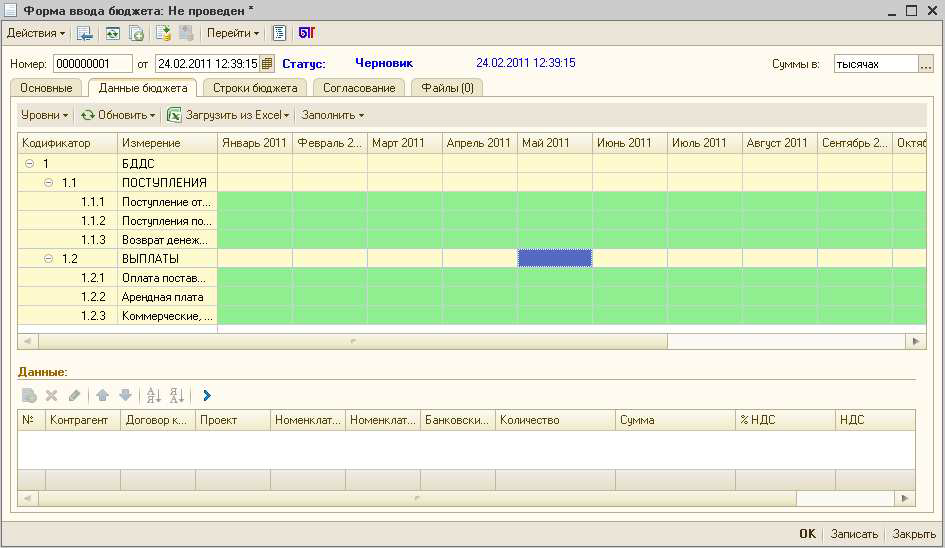Click the delete row X icon
945x548 pixels.
52,396
